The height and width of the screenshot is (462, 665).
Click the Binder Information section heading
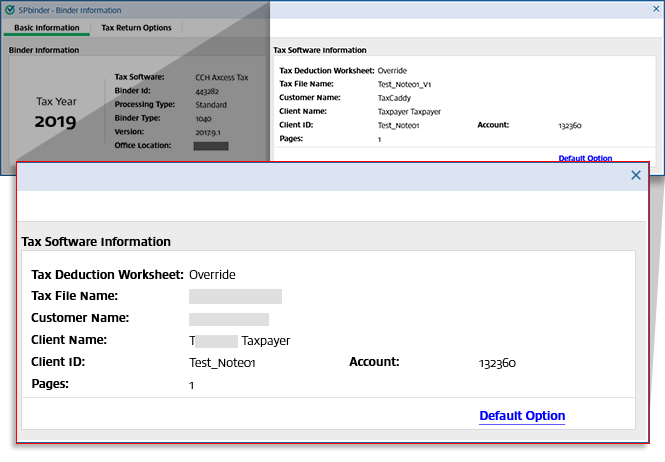coord(44,50)
